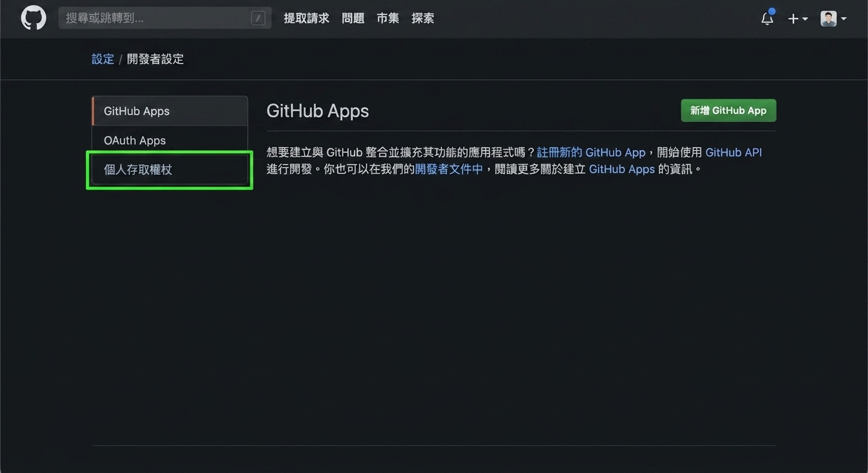
Task: Focus the 搜尋或跳轉到 search field
Action: tap(165, 18)
